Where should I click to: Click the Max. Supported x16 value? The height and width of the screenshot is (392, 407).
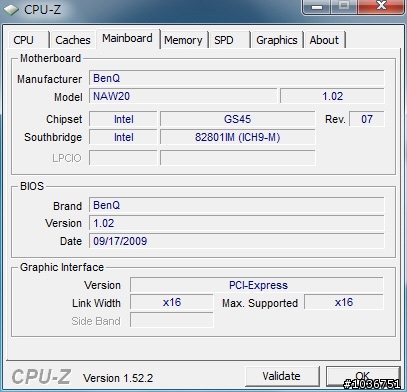[344, 302]
